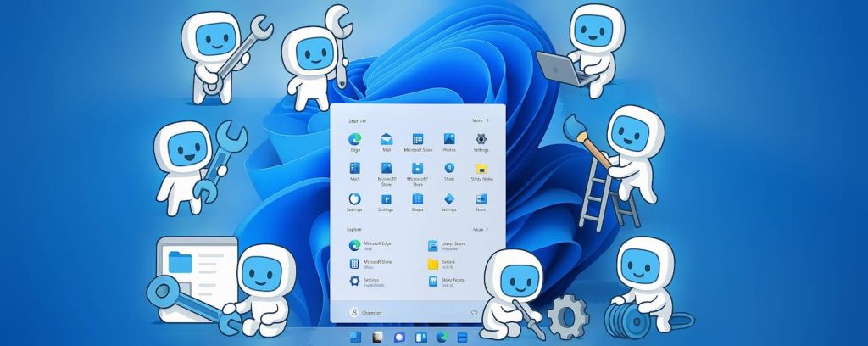Open the envelope-shaped Mail app
The width and height of the screenshot is (868, 346).
pyautogui.click(x=387, y=142)
